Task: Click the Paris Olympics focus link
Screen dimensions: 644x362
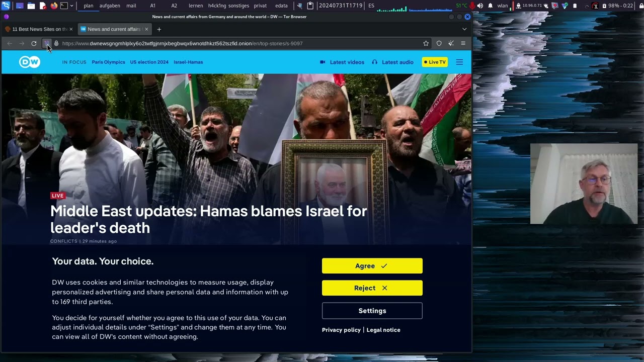Action: tap(108, 62)
